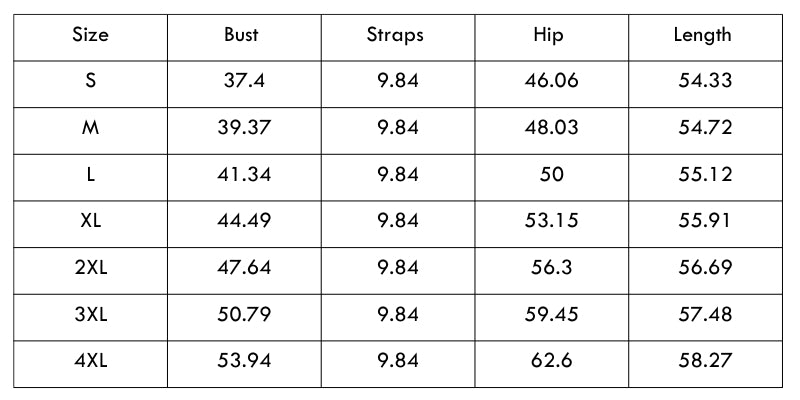This screenshot has height=400, width=800.
Task: Select the Straps column header
Action: 395,35
